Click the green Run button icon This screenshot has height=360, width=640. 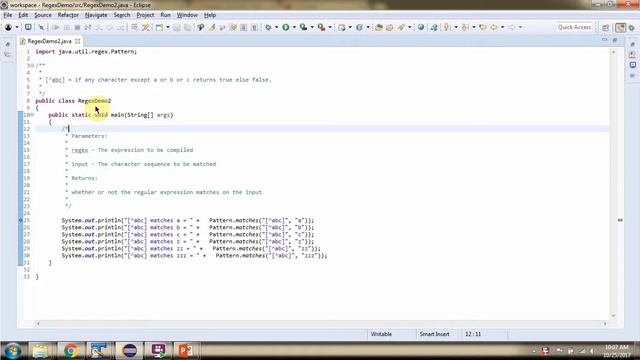[x=286, y=27]
